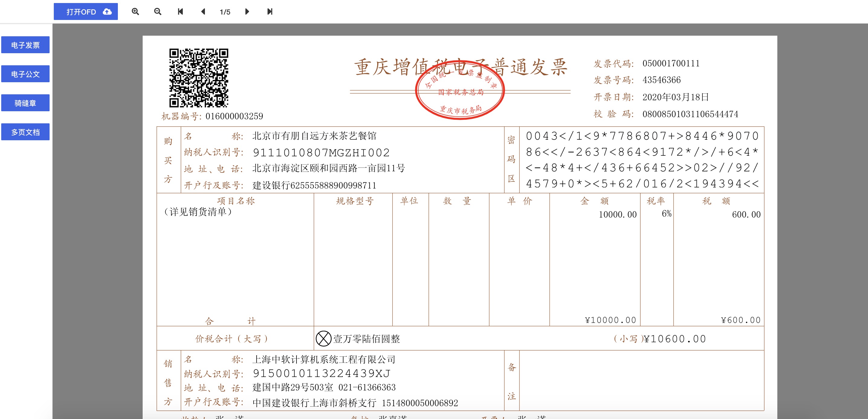Open the 多页文档 sample
Screen dimensions: 868x419
click(25, 132)
